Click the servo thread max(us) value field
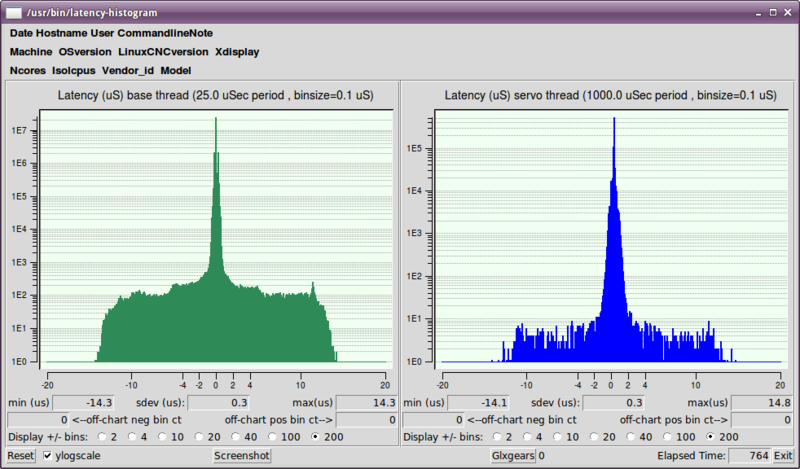Screen dimensions: 800x469 [762, 403]
